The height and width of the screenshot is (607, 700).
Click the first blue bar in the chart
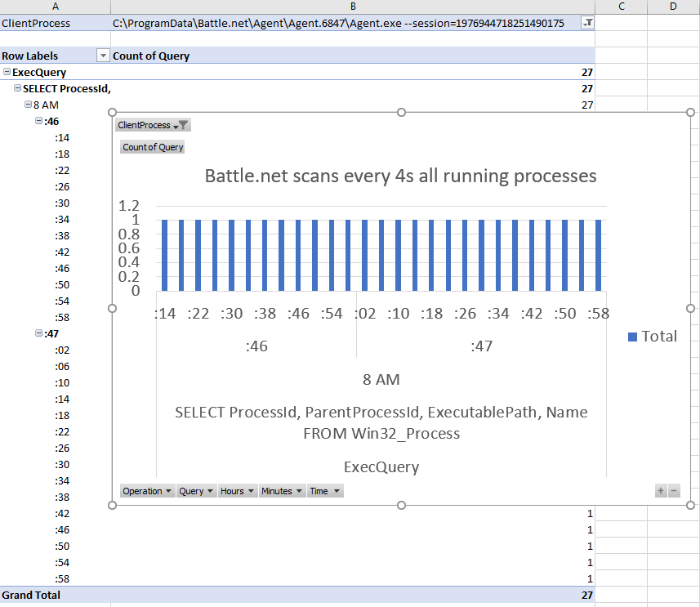pyautogui.click(x=164, y=255)
